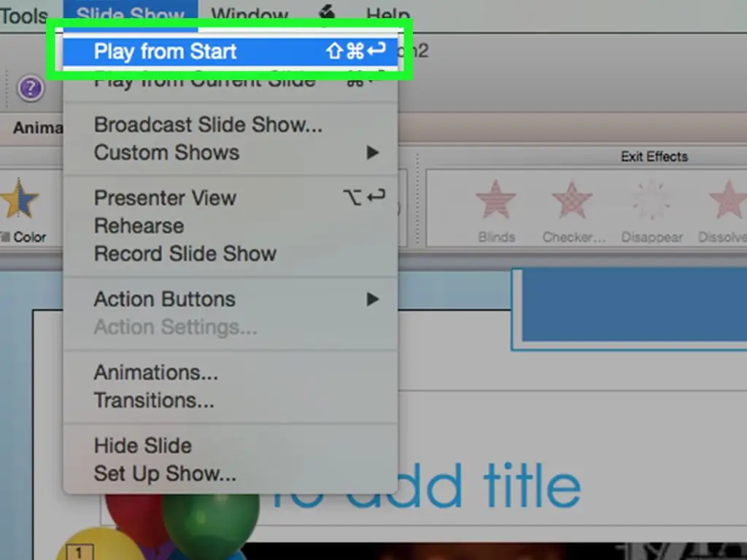Open the Window menu in menu bar
This screenshot has width=747, height=560.
point(249,15)
